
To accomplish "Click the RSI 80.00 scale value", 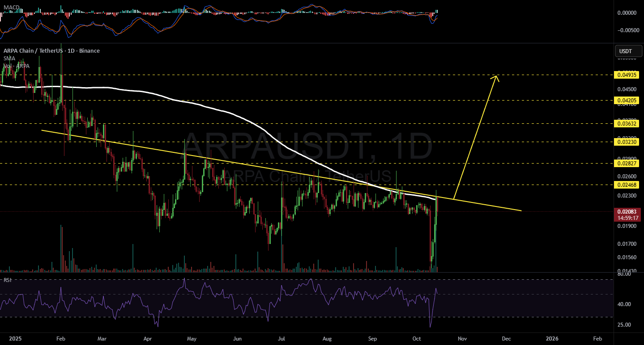I will coord(625,274).
